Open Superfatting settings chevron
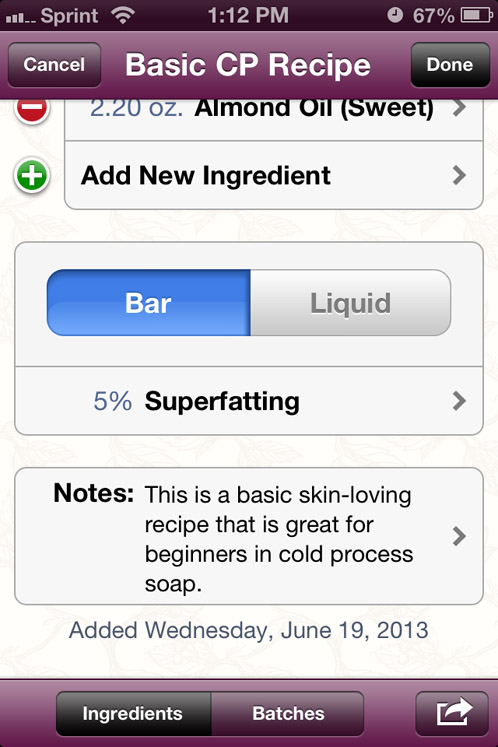Viewport: 498px width, 747px height. [459, 401]
